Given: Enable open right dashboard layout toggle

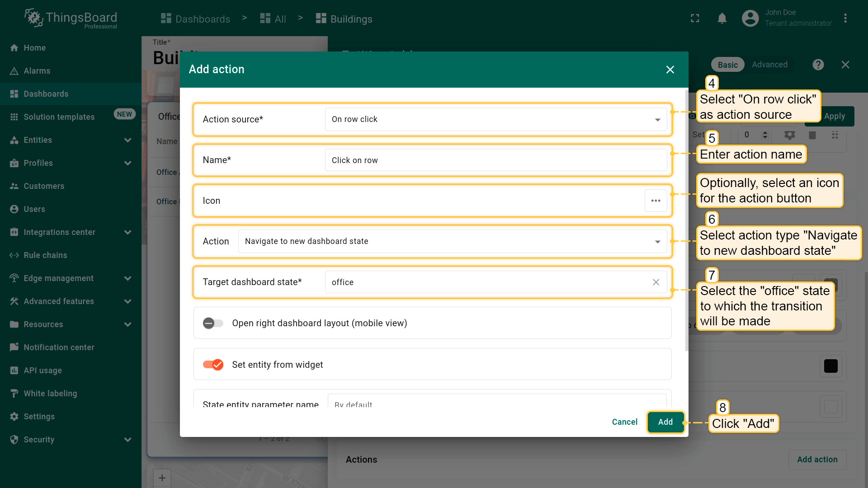Looking at the screenshot, I should click(x=213, y=323).
